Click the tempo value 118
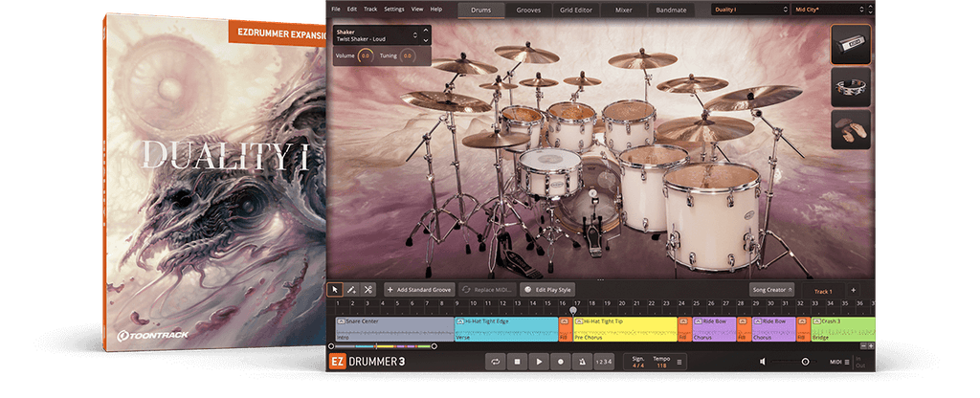The image size is (980, 398). (x=661, y=365)
